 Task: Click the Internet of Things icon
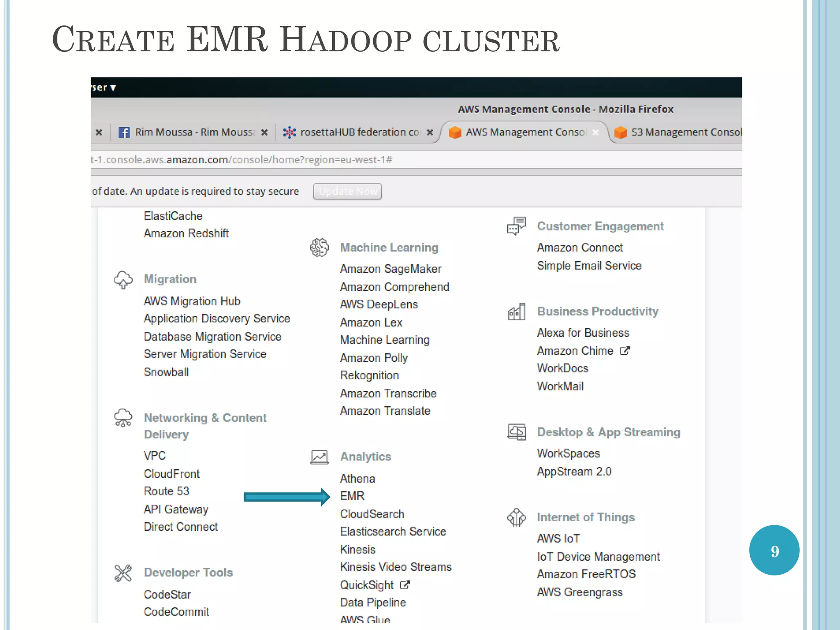(x=516, y=517)
